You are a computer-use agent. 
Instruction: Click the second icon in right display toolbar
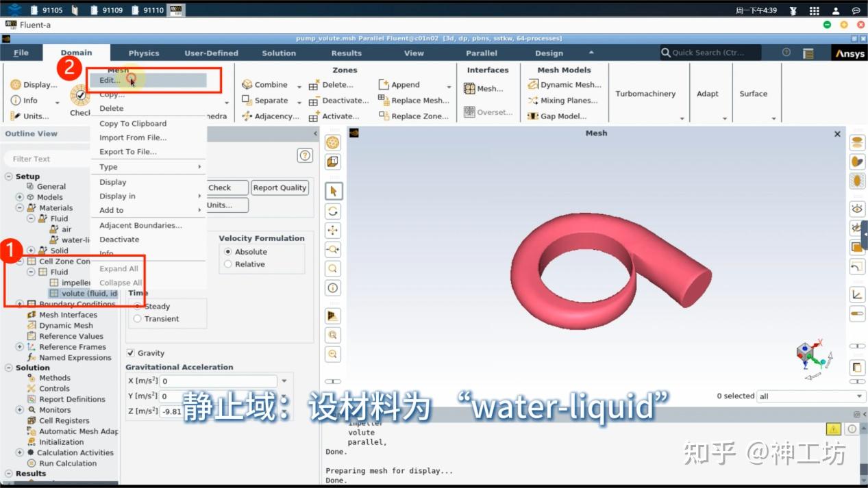(857, 162)
